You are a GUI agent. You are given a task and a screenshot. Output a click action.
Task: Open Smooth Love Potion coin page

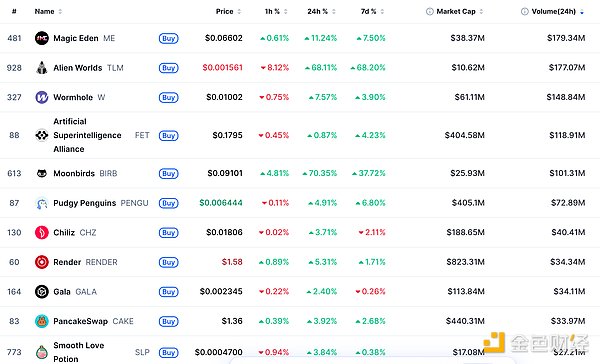79,352
